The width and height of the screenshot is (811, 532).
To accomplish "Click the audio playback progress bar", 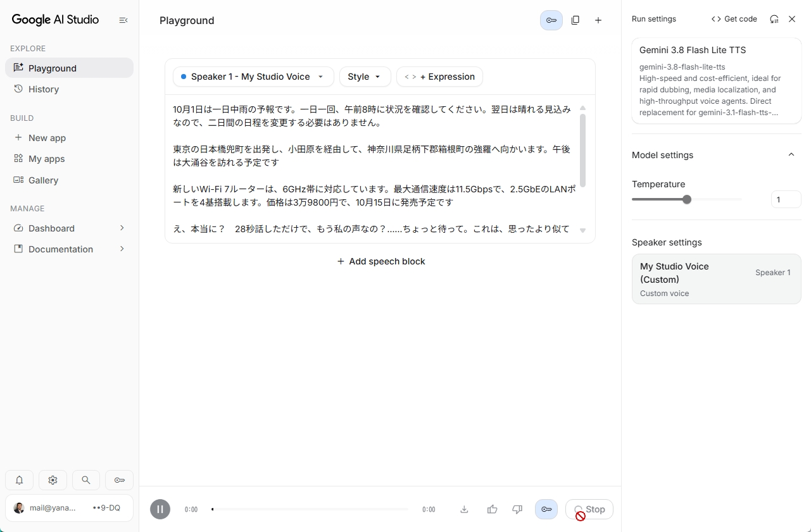I will 310,509.
